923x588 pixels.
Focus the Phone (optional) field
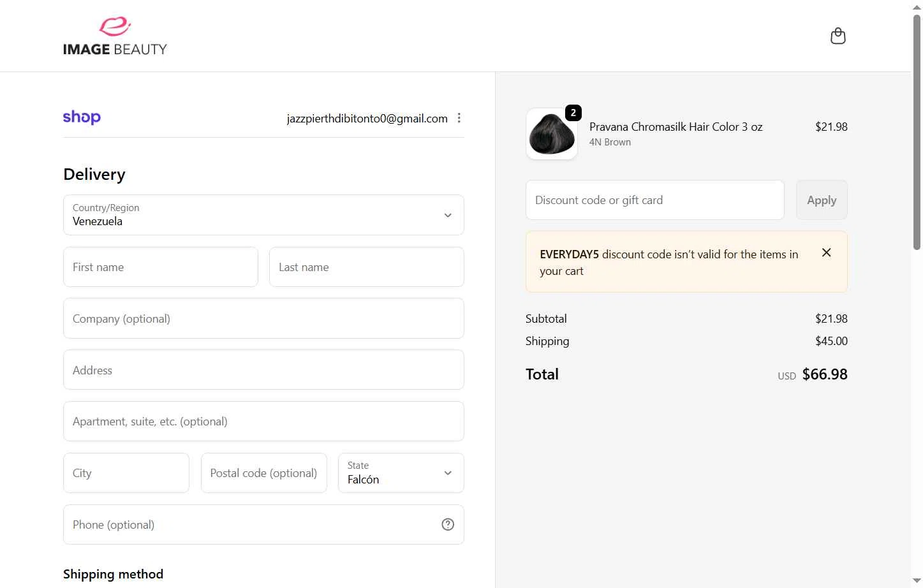pos(263,524)
